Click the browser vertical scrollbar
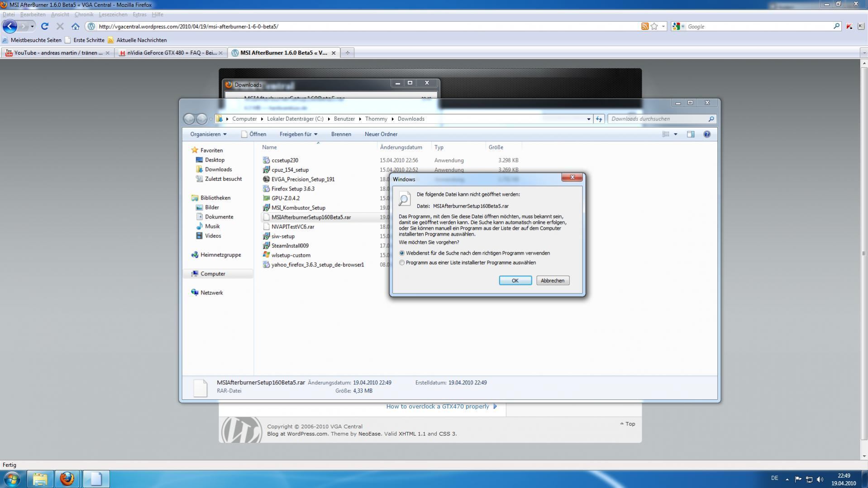868x488 pixels. tap(863, 253)
